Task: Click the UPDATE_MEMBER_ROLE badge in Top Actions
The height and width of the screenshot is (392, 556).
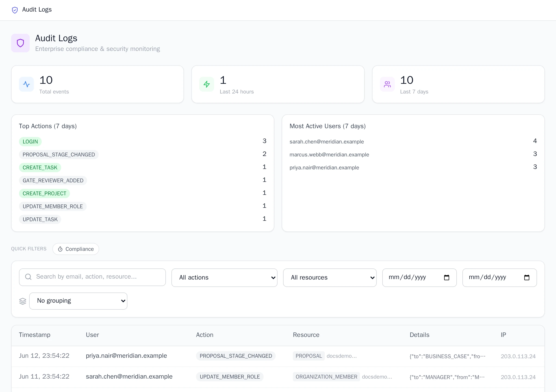Action: 53,206
